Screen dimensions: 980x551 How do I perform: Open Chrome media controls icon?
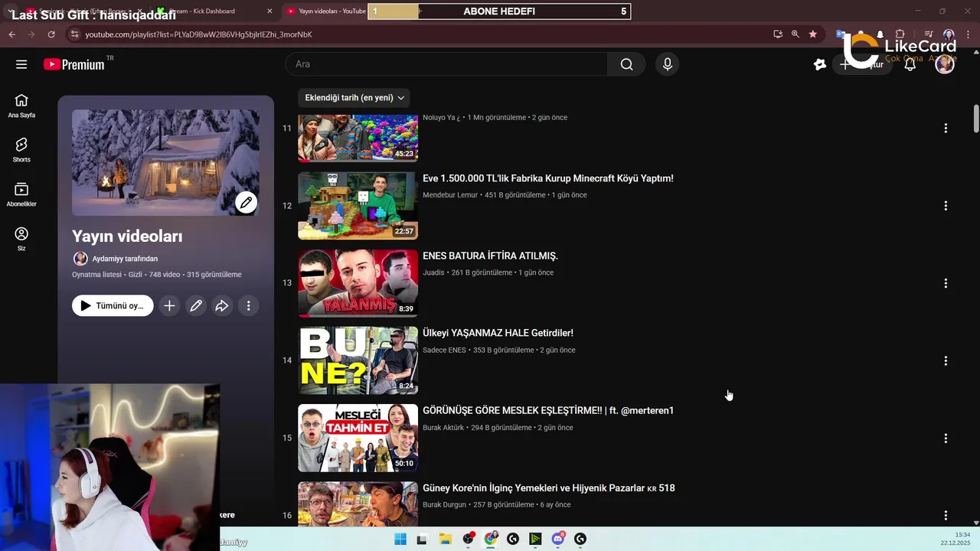tap(928, 34)
